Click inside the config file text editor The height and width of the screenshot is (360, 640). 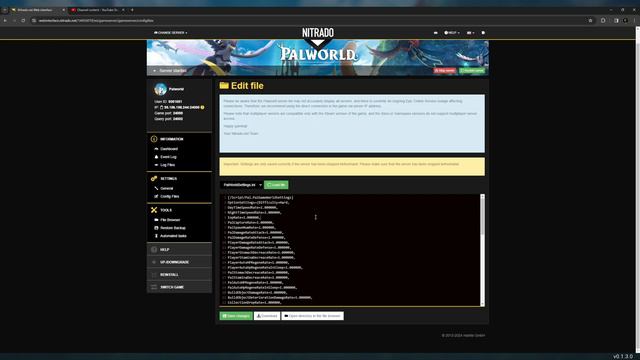pos(351,250)
